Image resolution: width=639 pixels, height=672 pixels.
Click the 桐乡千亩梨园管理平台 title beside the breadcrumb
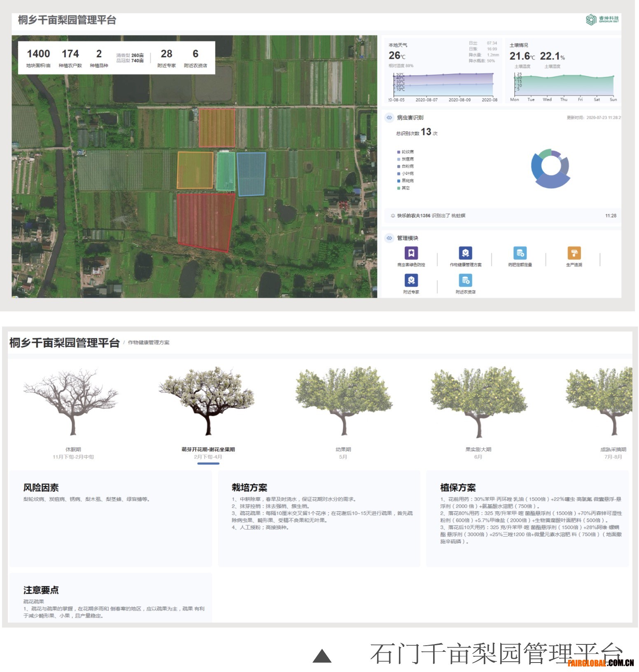coord(65,343)
